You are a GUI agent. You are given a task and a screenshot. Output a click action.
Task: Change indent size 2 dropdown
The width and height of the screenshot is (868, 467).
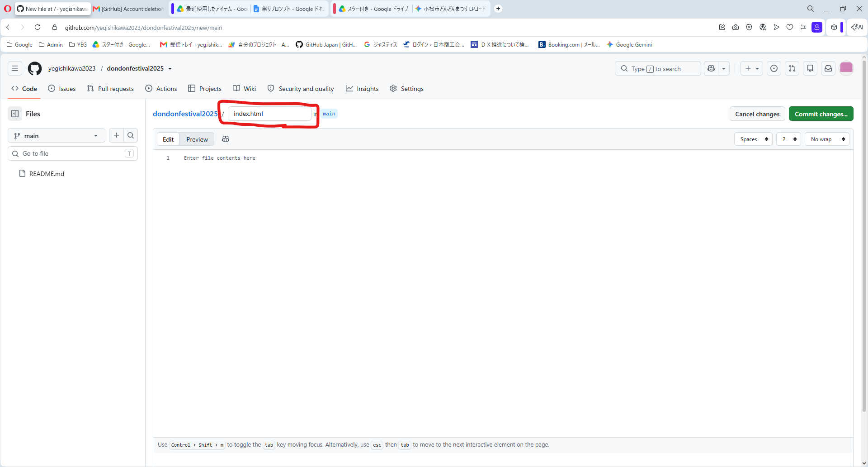coord(789,139)
